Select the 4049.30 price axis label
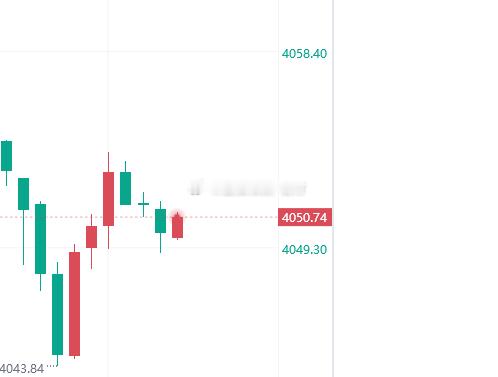This screenshot has height=377, width=498. [x=304, y=249]
